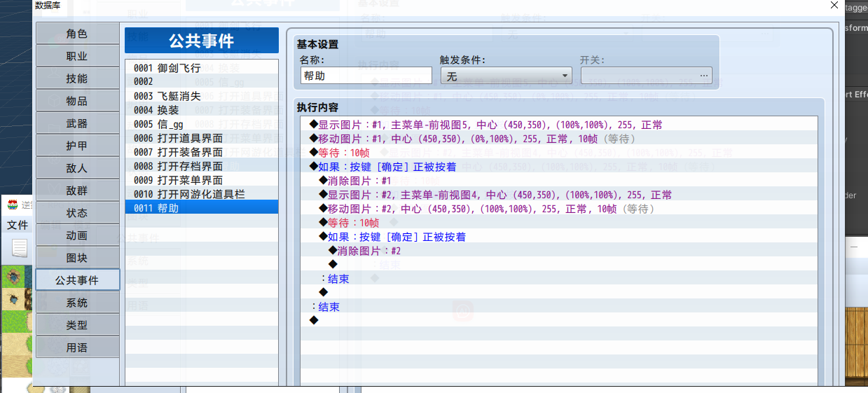Open the 职业 database tab
Viewport: 868px width, 393px height.
[77, 56]
